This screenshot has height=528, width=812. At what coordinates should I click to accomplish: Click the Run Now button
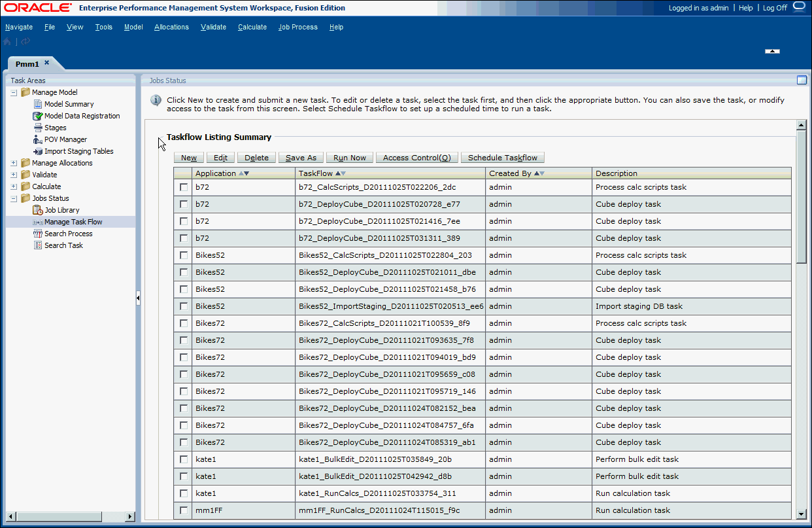[x=350, y=158]
